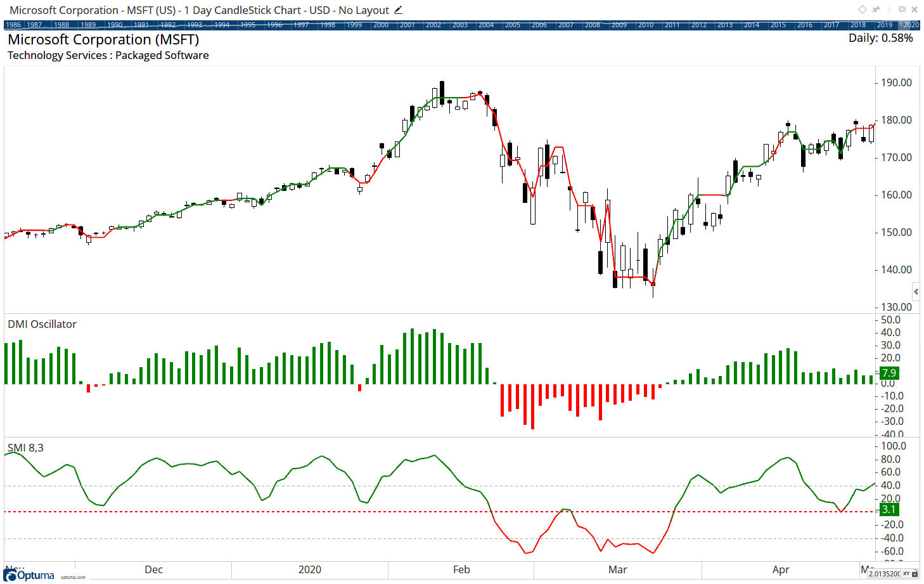Click the 50.0 label on DMI scale
The width and height of the screenshot is (924, 584).
[890, 320]
